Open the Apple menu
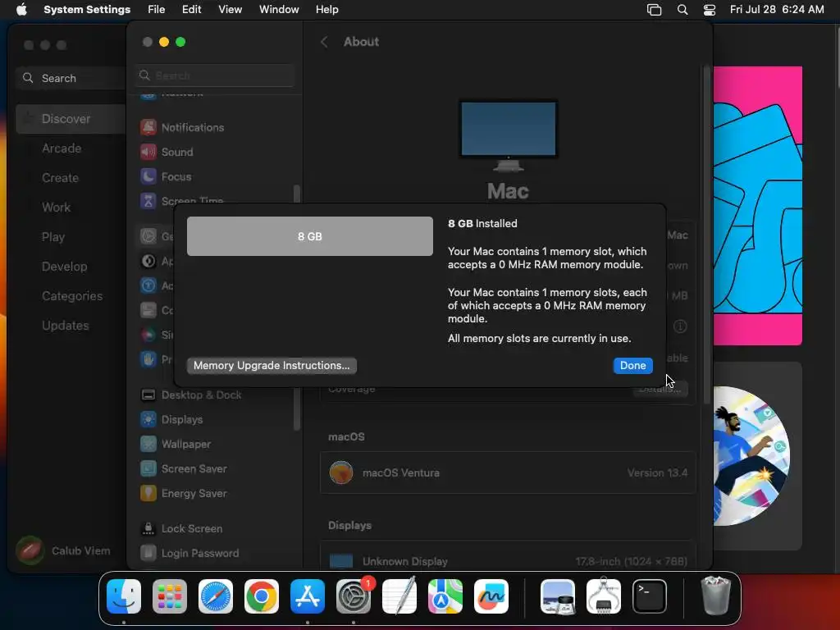This screenshot has width=840, height=630. click(x=21, y=10)
